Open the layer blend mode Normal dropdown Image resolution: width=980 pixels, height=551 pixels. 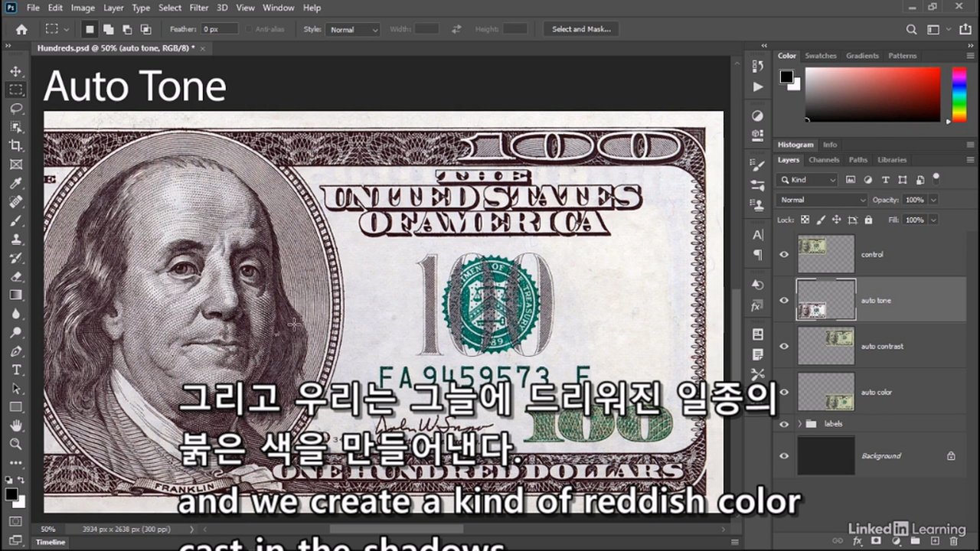(x=822, y=200)
